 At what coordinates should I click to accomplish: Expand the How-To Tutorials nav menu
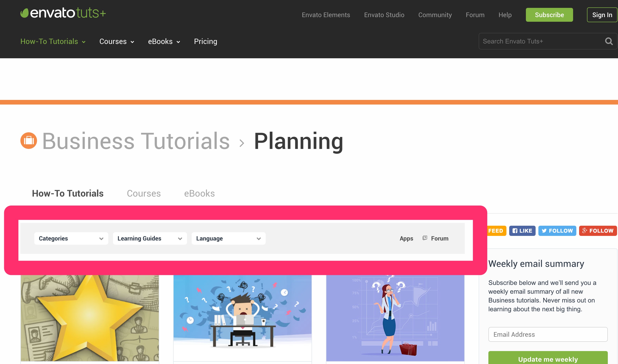click(53, 41)
